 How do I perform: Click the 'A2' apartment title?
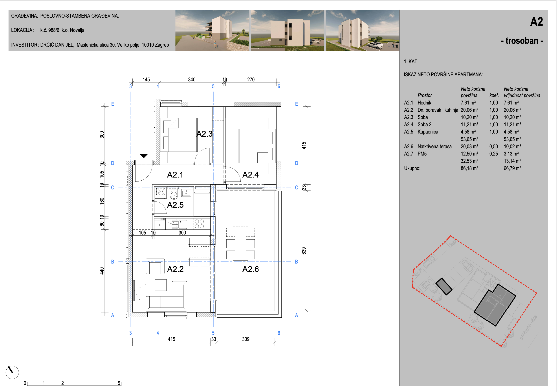tap(536, 22)
